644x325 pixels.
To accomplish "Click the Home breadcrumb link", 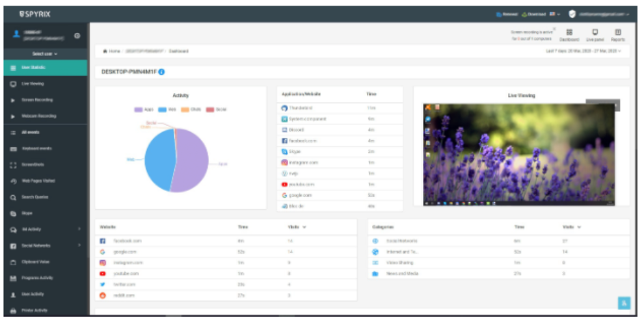I will (x=111, y=51).
